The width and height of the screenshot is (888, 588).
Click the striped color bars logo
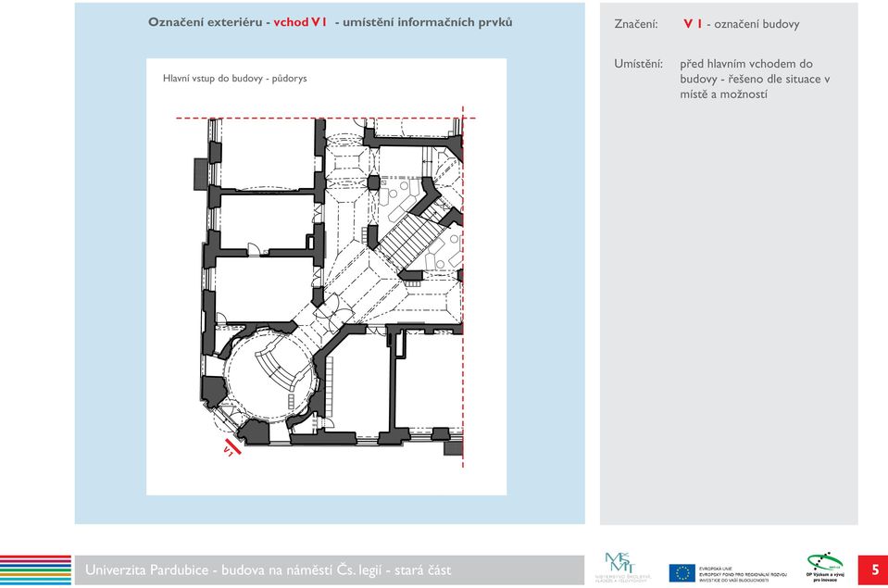pos(36,569)
